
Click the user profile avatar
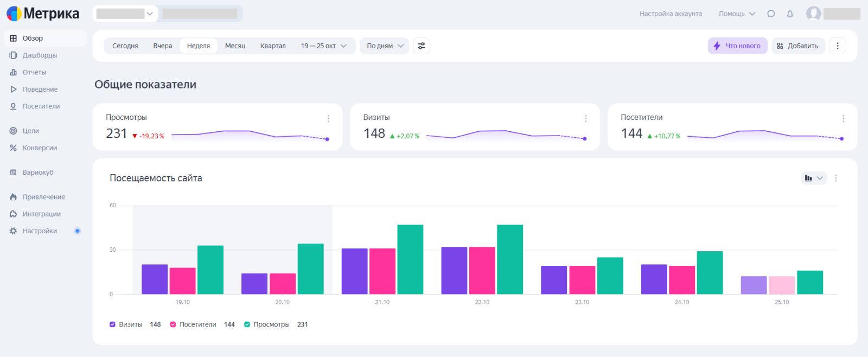click(x=813, y=14)
